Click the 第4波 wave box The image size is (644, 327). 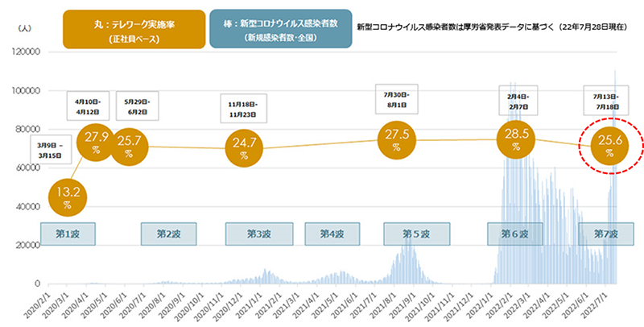coord(332,234)
